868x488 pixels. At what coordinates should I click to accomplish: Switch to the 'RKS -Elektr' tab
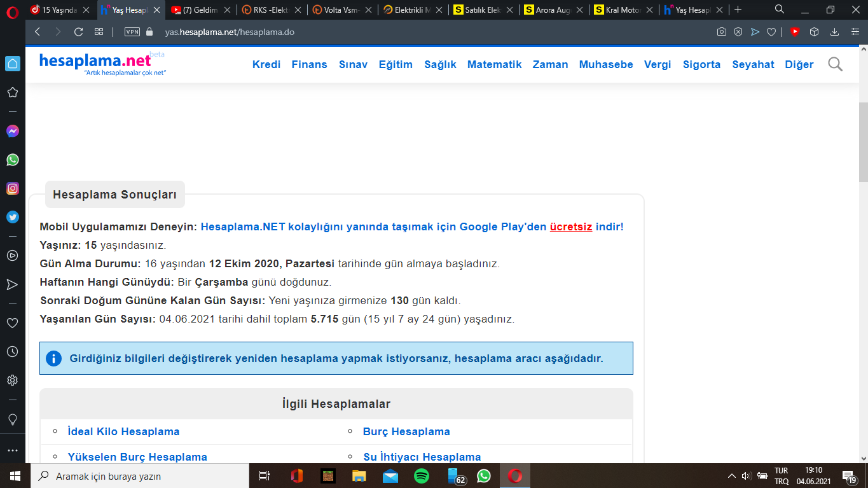tap(270, 10)
